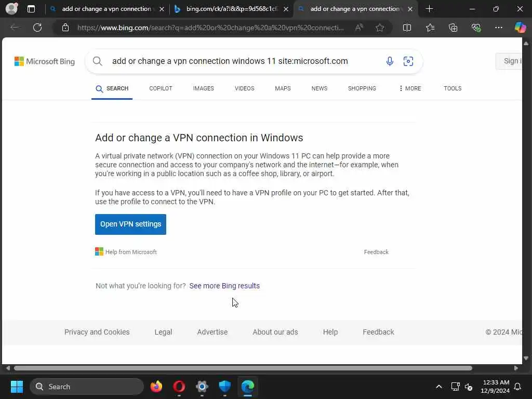The width and height of the screenshot is (532, 399).
Task: Click the Edge icon in taskbar
Action: [x=248, y=387]
